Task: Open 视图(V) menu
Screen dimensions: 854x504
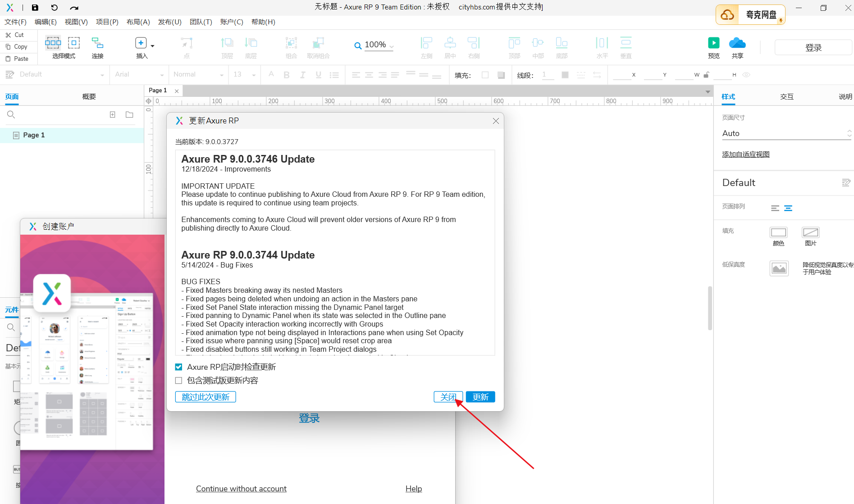Action: coord(76,22)
